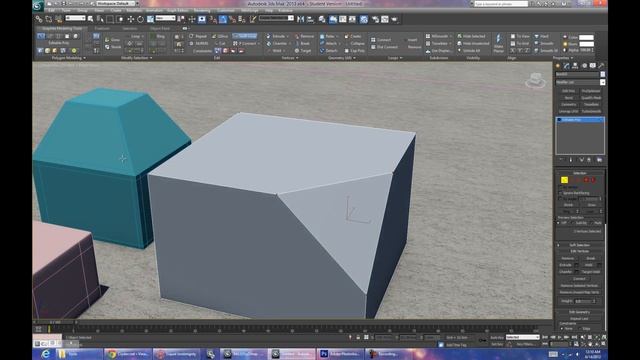Expand the Geometry (All) panel

(x=342, y=58)
